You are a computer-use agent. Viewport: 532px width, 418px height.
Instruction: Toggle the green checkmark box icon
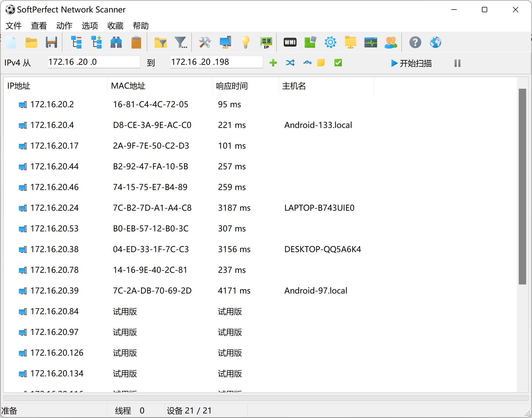point(338,63)
